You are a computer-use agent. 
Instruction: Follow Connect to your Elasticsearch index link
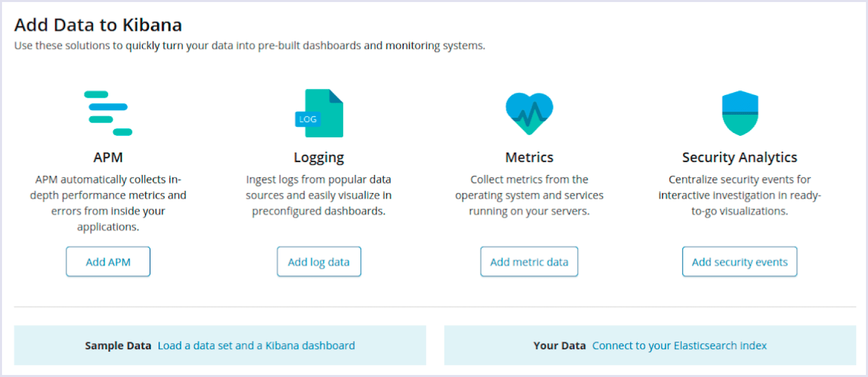pyautogui.click(x=680, y=346)
